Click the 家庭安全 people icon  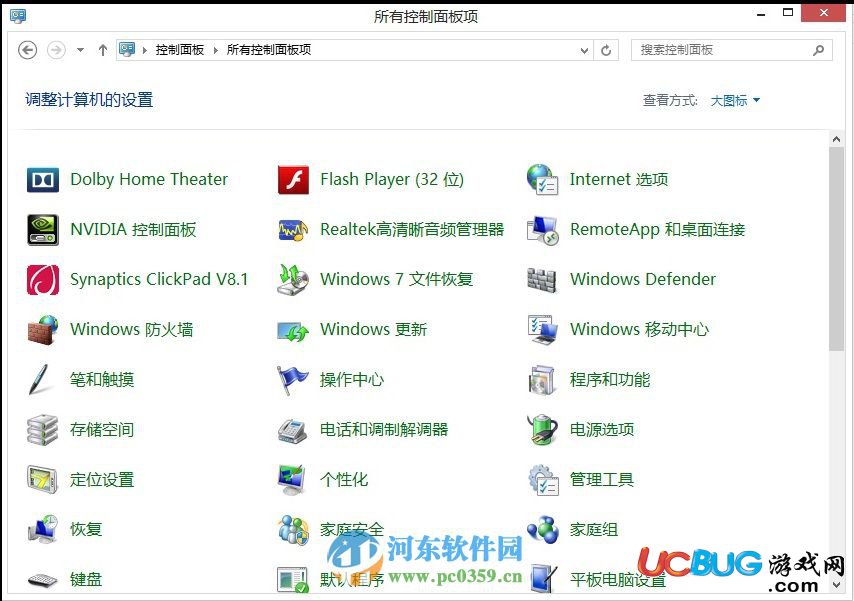coord(293,530)
